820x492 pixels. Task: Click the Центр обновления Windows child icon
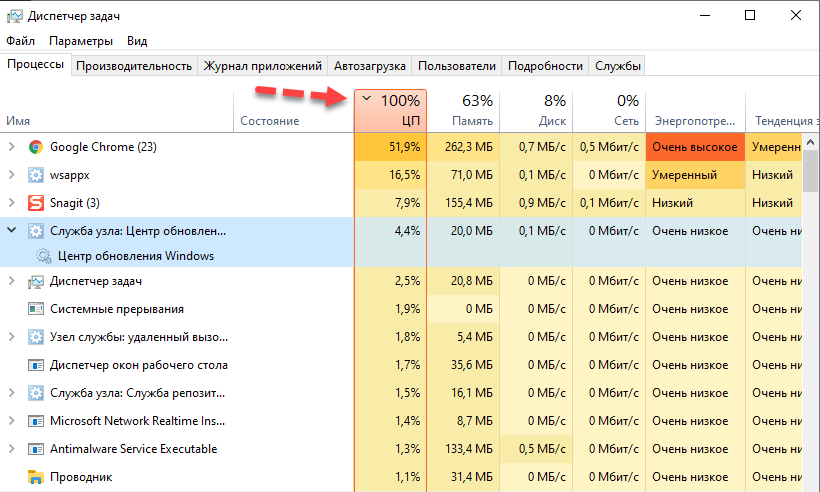[44, 256]
